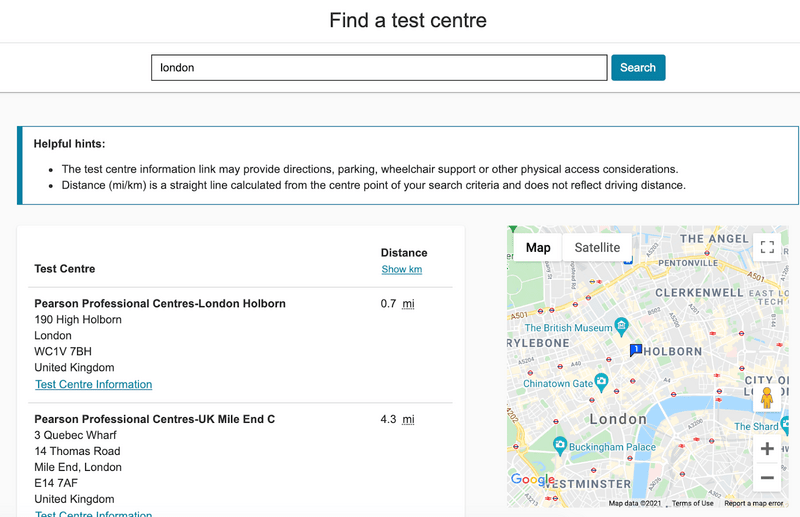
Task: Click The Shard label on map
Action: [x=756, y=426]
